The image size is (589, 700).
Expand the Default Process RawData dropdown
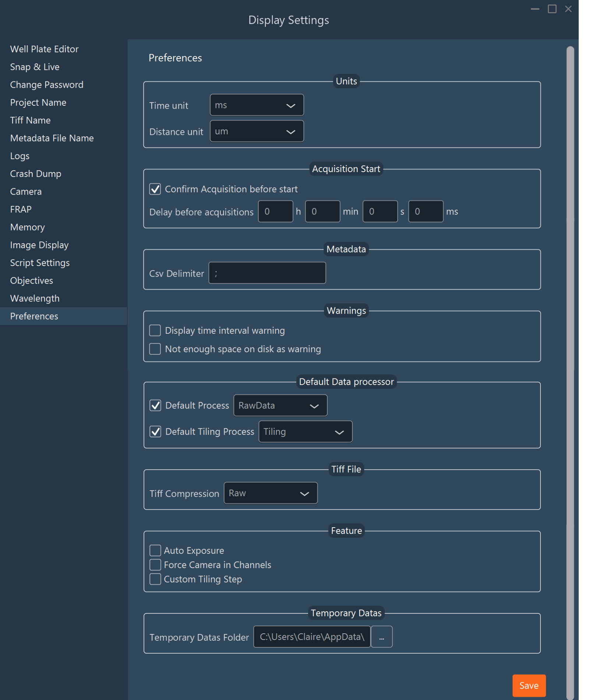[280, 405]
